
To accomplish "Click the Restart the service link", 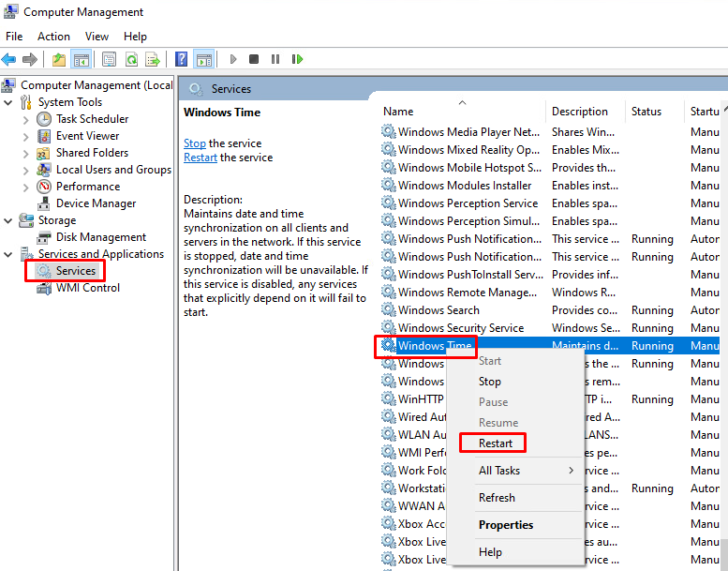I will [x=201, y=158].
